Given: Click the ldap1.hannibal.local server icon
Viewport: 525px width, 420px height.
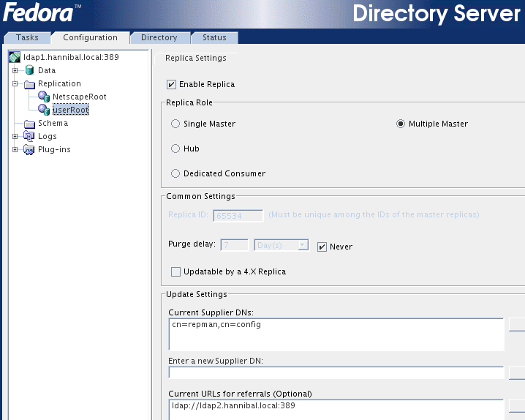Looking at the screenshot, I should [x=15, y=57].
